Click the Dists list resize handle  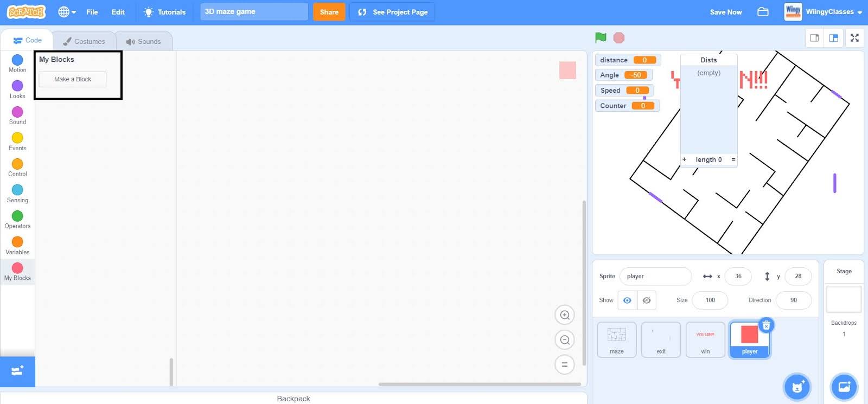(x=733, y=159)
